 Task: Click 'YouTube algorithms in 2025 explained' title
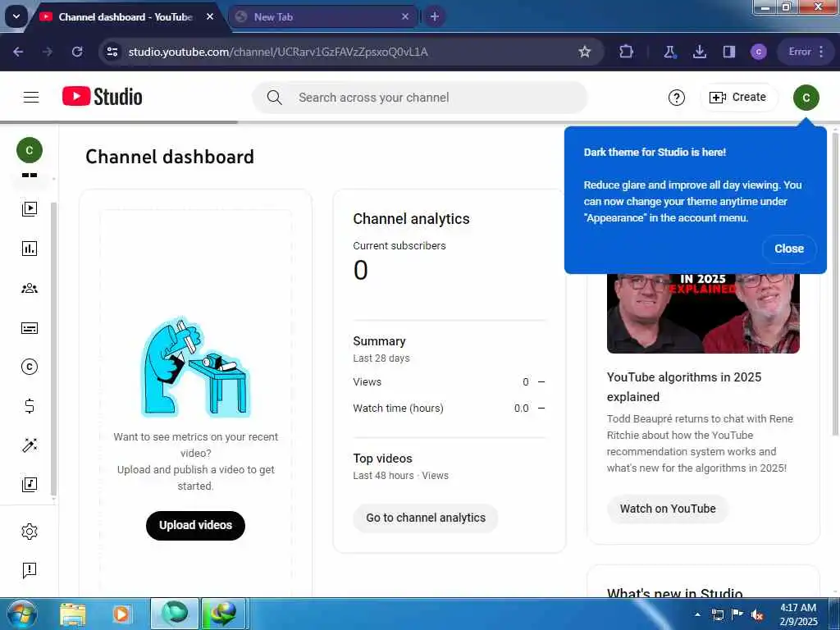684,387
